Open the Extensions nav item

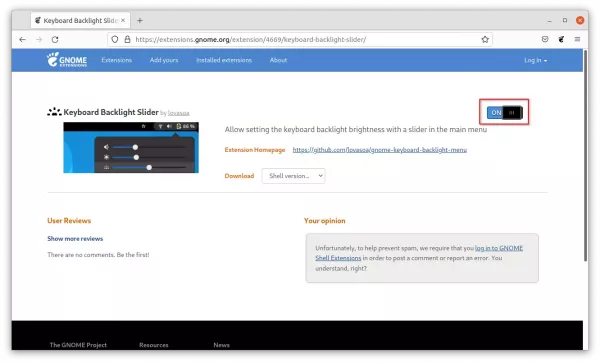116,60
